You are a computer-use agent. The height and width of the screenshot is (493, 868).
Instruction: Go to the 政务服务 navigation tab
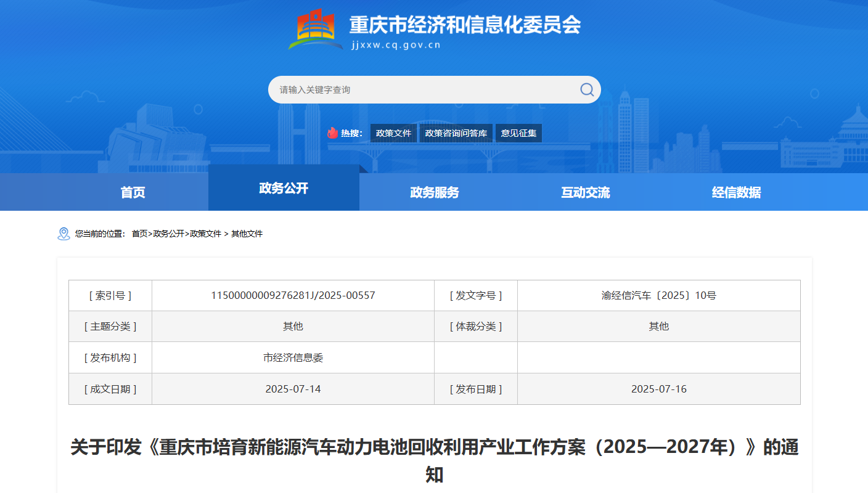pyautogui.click(x=435, y=192)
